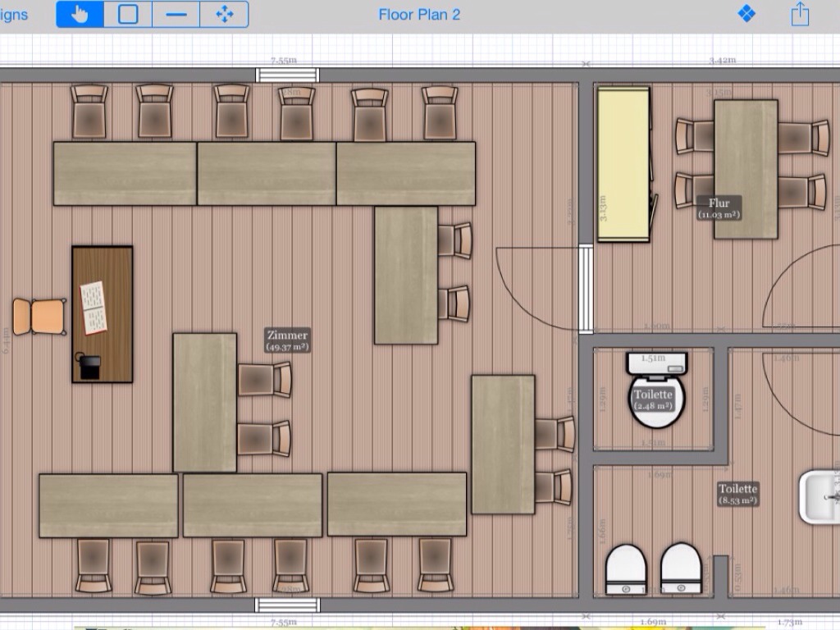The width and height of the screenshot is (840, 630).
Task: Tap the Toilette 2.48 m² label
Action: [653, 399]
